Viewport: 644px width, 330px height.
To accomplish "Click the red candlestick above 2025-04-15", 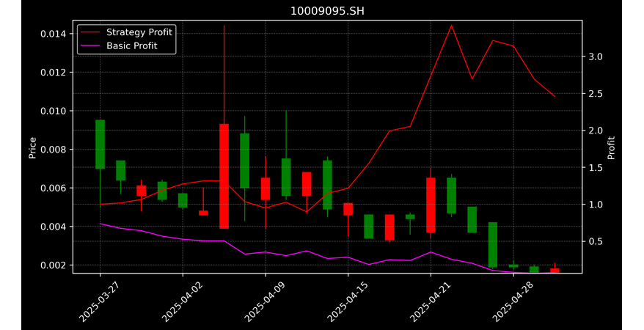I will [348, 209].
